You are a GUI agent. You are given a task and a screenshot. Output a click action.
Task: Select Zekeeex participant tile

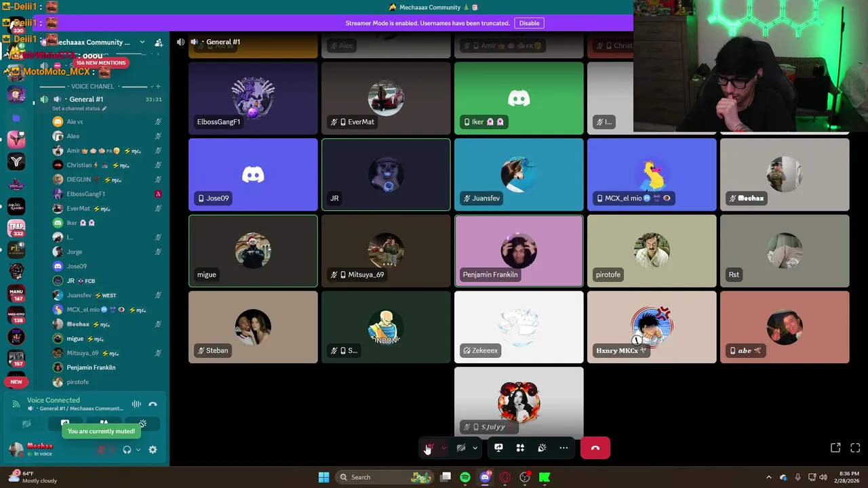[x=519, y=327]
